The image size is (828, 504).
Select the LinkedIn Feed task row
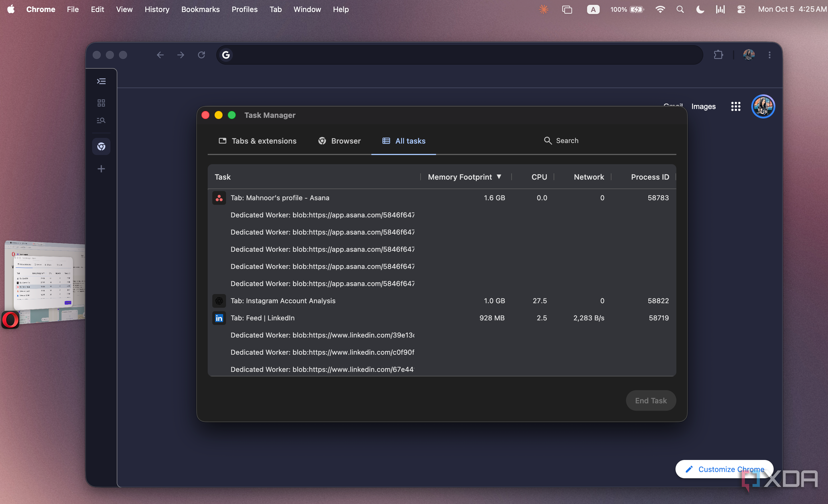pos(441,318)
